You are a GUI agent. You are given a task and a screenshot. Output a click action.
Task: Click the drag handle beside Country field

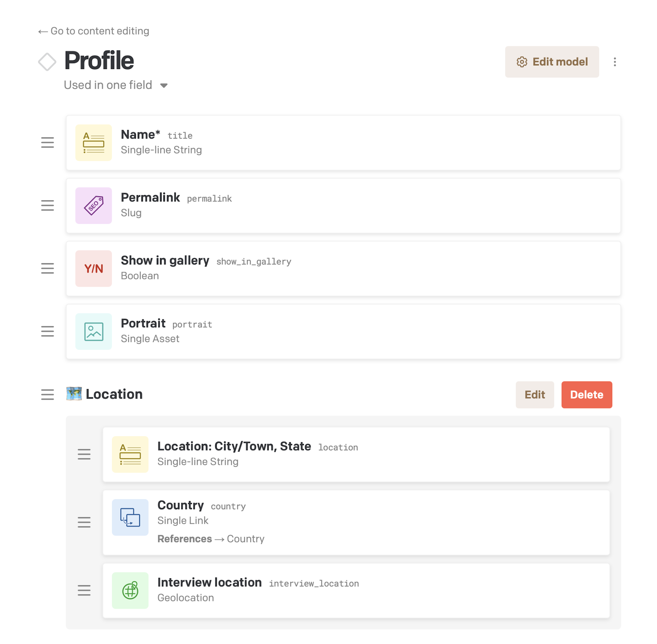[84, 522]
